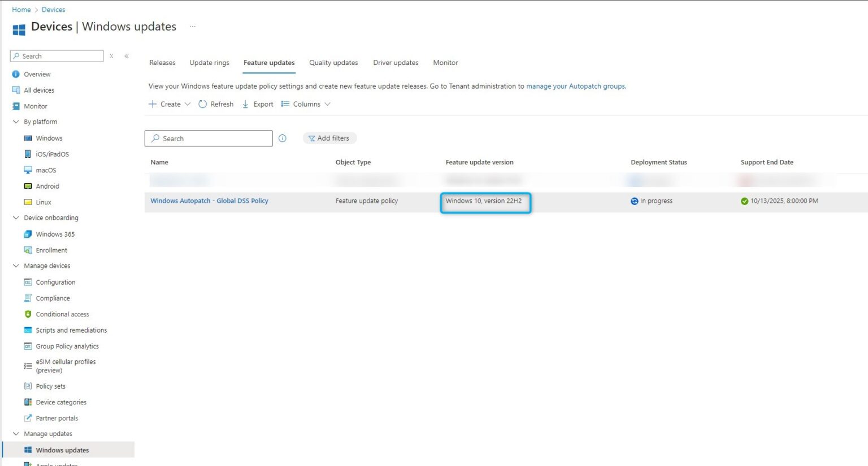Open eSIM cellular profiles preview

click(x=66, y=365)
